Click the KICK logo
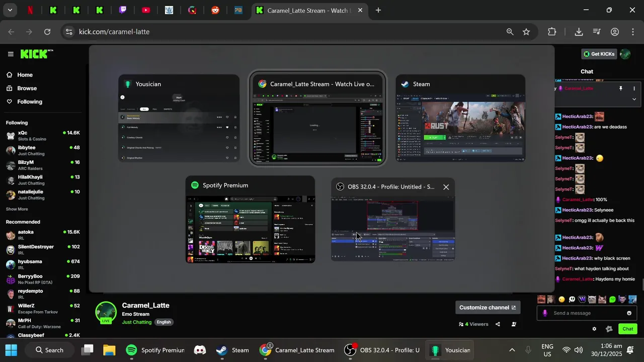 click(36, 54)
